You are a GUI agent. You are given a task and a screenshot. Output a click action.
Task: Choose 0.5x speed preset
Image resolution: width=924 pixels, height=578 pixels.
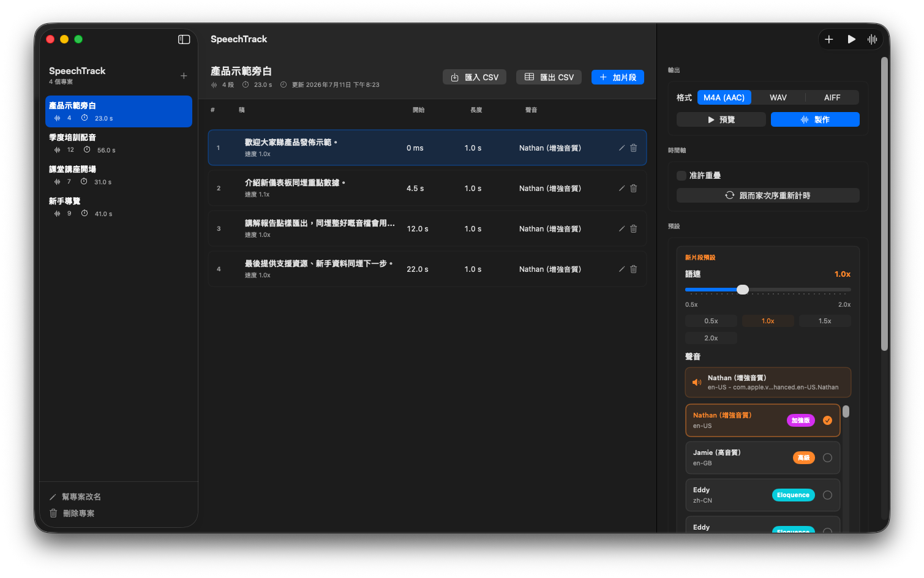[711, 321]
